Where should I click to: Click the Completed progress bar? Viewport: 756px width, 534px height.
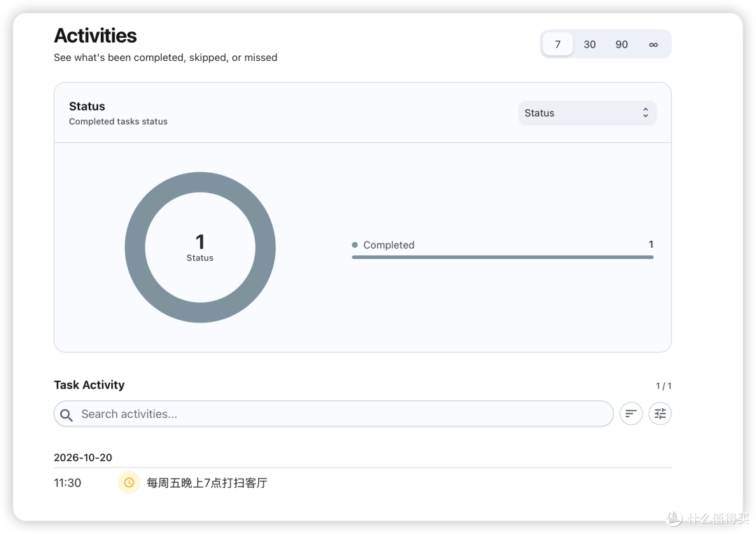click(503, 258)
